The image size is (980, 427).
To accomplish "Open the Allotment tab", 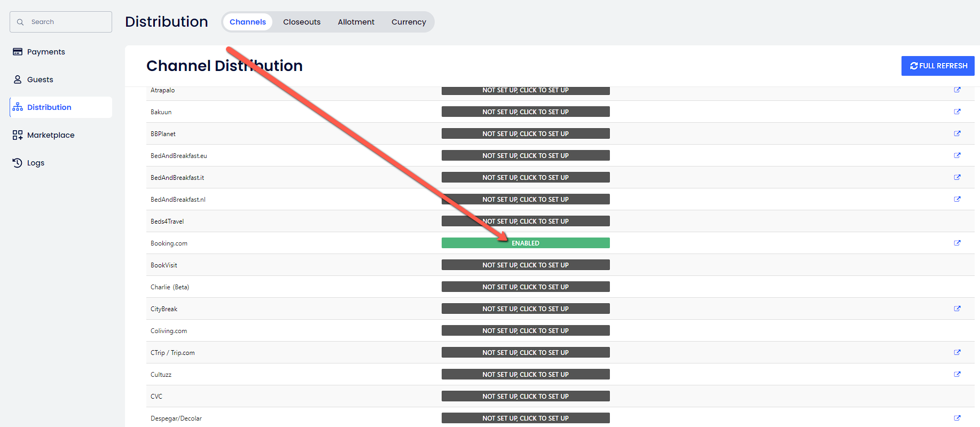I will click(356, 22).
